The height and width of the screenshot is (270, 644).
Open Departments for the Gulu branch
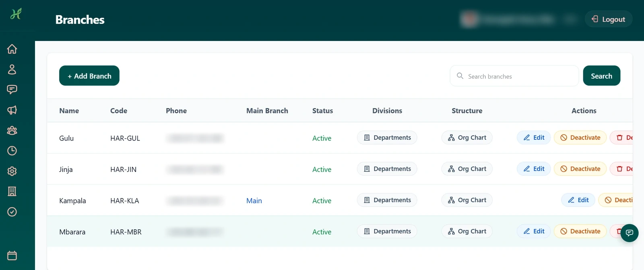pyautogui.click(x=387, y=137)
